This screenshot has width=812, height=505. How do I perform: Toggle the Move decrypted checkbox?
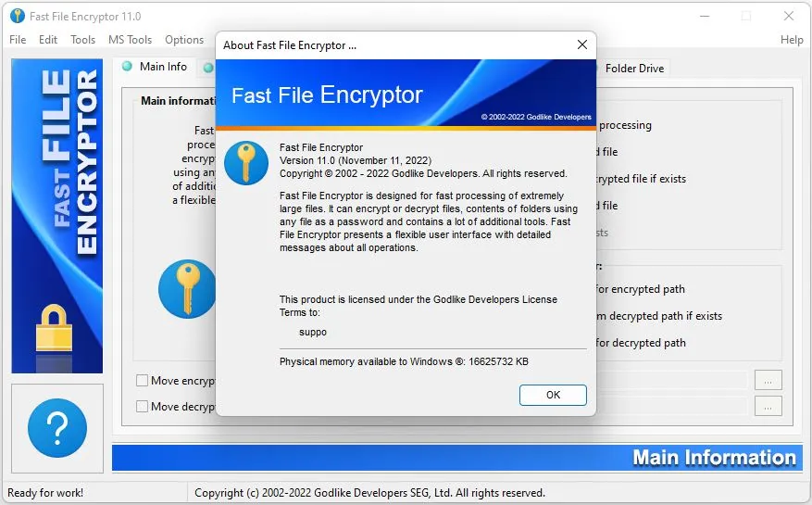coord(142,407)
